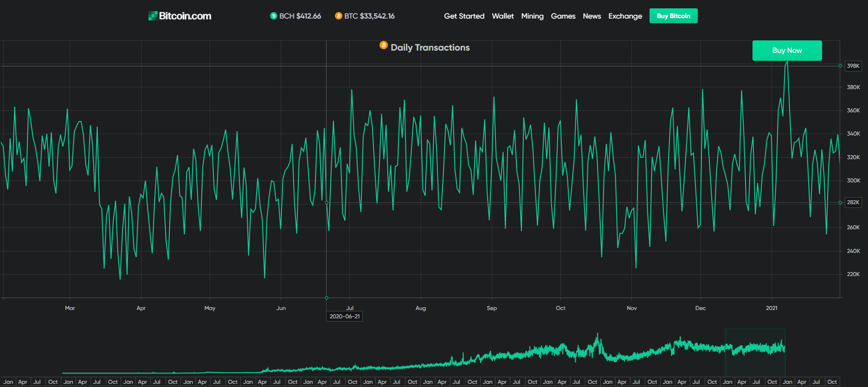Click the Dec label on main chart axis
The height and width of the screenshot is (387, 868).
(701, 308)
